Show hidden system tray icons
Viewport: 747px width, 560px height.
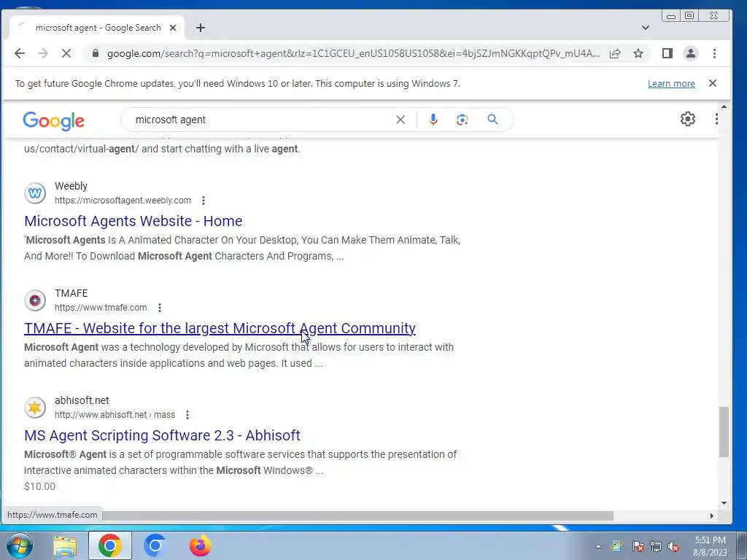[598, 546]
